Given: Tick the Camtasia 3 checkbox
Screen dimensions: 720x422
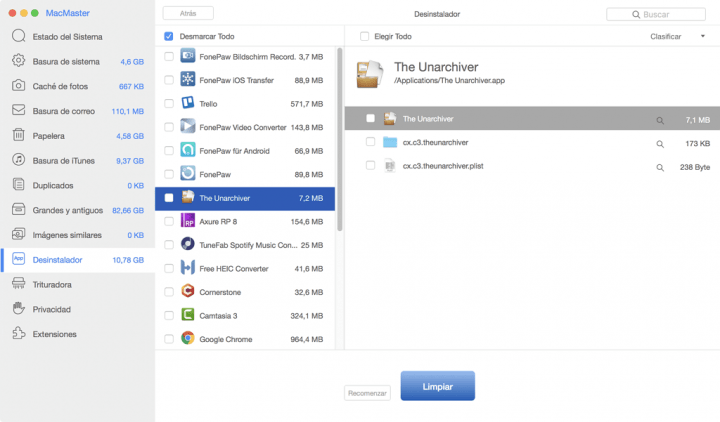Looking at the screenshot, I should 169,315.
